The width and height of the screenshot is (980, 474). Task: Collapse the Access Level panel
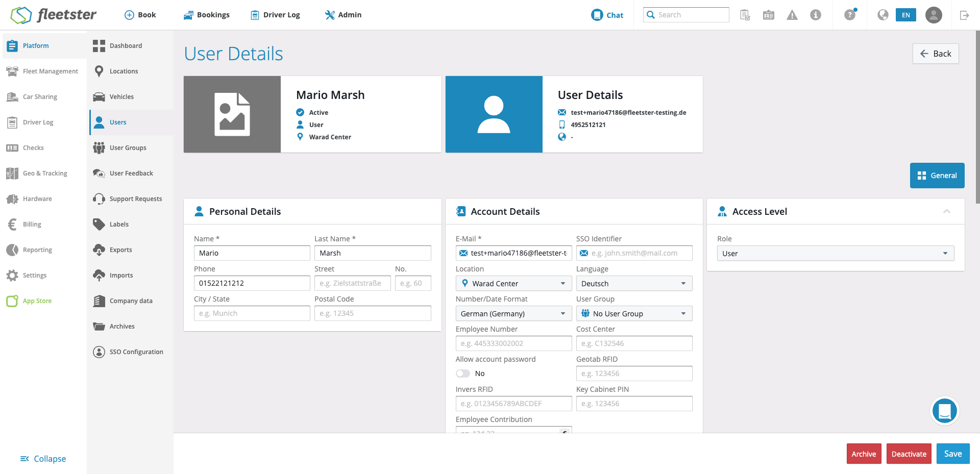point(947,211)
